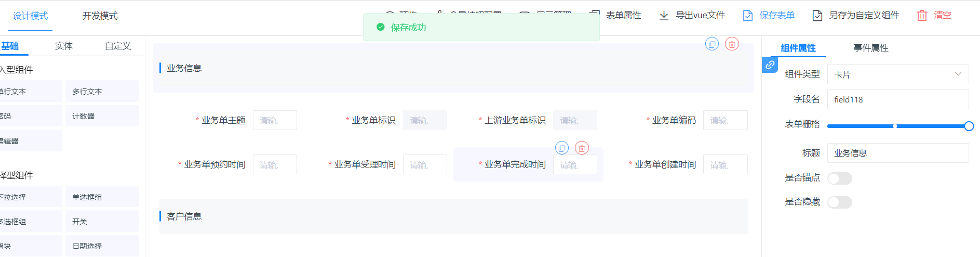Click the 保存表单 save icon
Screen dimensions: 980x257
coord(748,16)
